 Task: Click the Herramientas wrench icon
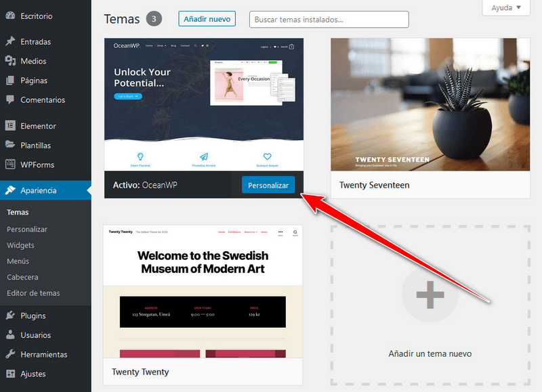point(10,354)
